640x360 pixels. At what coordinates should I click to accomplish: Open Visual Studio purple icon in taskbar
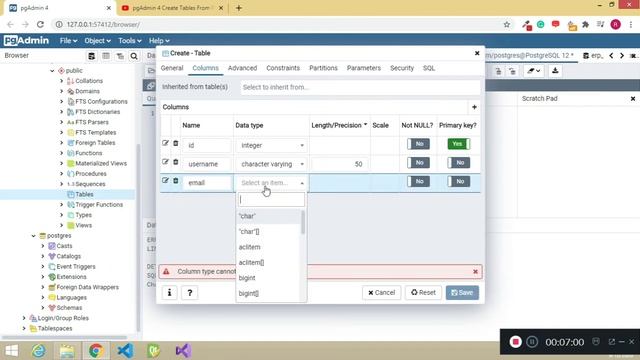pos(183,351)
